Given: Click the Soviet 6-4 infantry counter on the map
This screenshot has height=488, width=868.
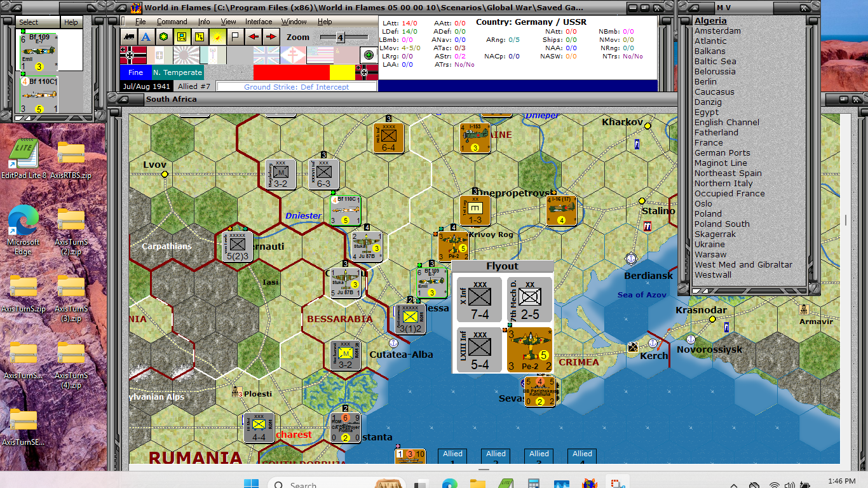Looking at the screenshot, I should click(389, 138).
